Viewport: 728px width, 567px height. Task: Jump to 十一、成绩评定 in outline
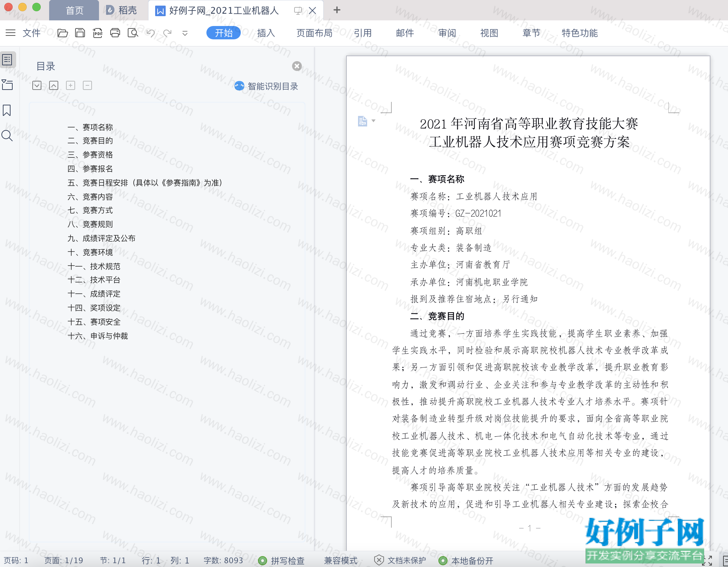[94, 294]
